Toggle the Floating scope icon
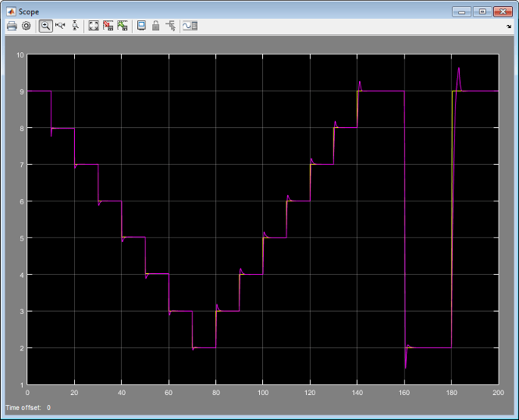This screenshot has width=519, height=420. (x=141, y=26)
